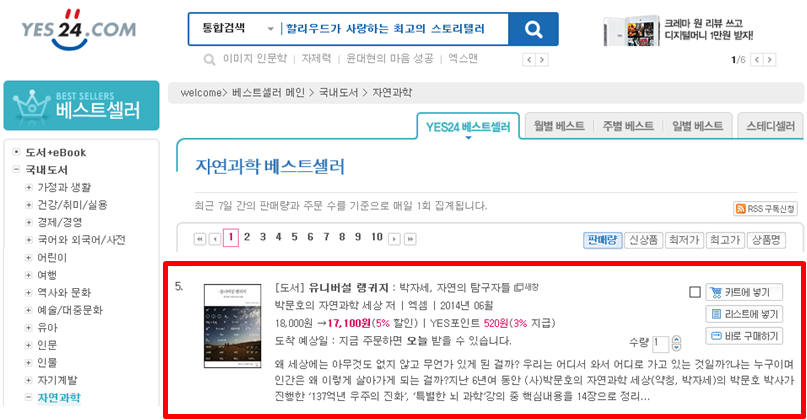Expand 건강/취미/실용 category

pos(29,205)
